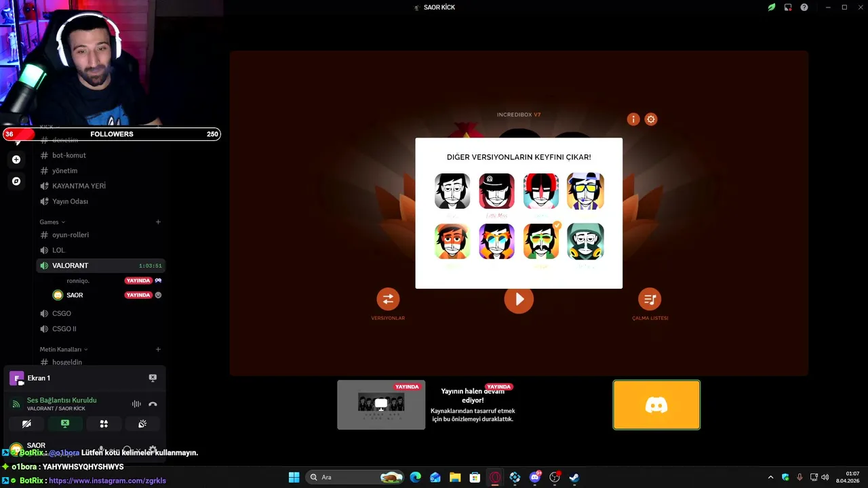This screenshot has width=868, height=488.
Task: Toggle noise suppression waveform icon
Action: coord(136,404)
